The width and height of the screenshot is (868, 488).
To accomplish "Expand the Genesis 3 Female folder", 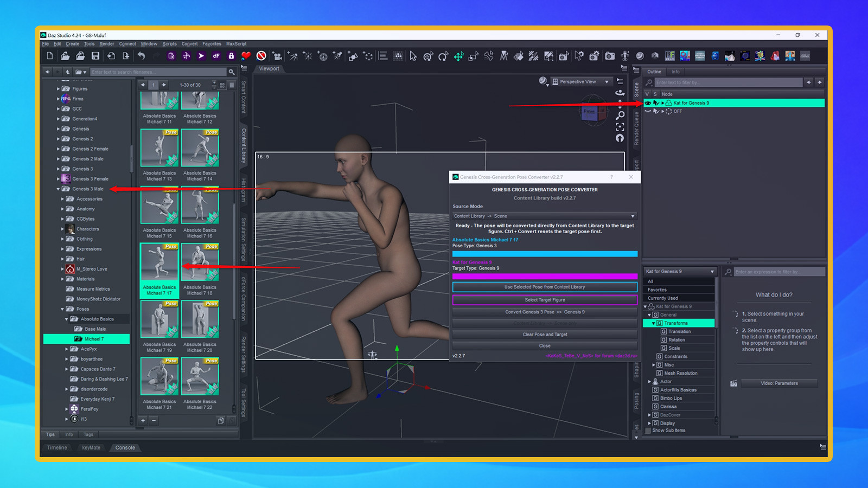I will 58,179.
